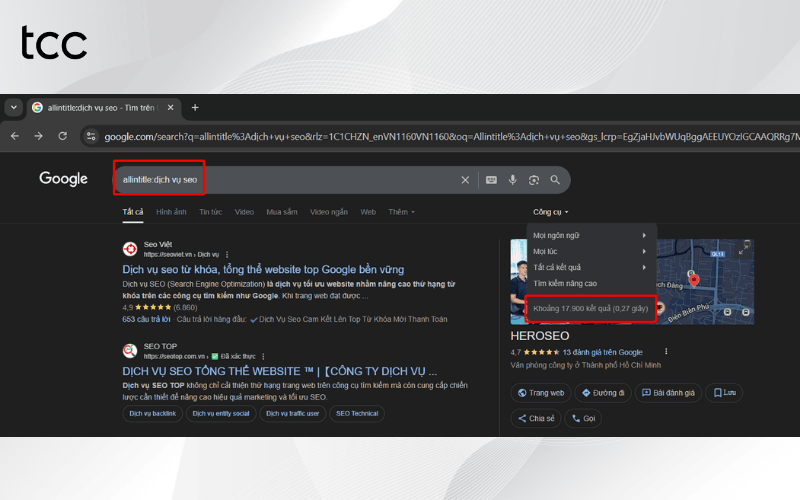
Task: Switch to Web tab
Action: [368, 212]
